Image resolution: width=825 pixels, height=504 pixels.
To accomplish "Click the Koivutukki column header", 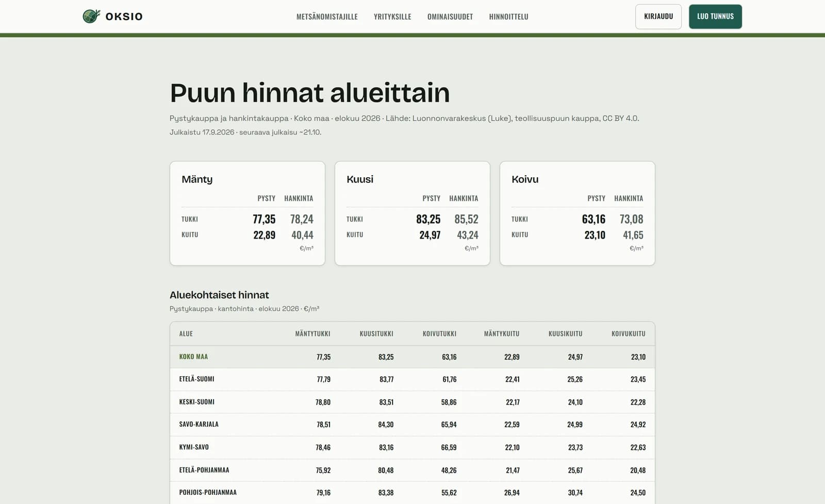I will pyautogui.click(x=439, y=333).
